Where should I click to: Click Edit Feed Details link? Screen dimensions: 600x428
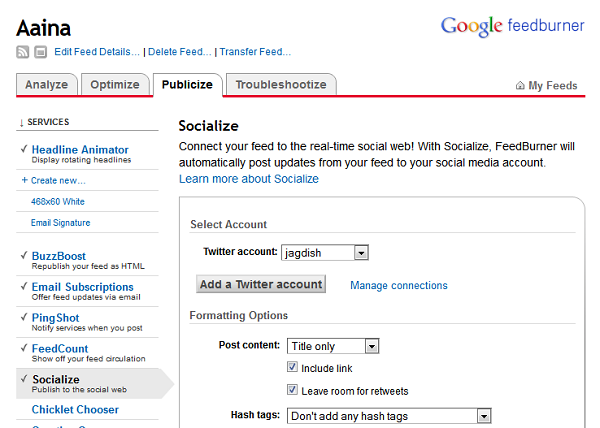click(97, 52)
